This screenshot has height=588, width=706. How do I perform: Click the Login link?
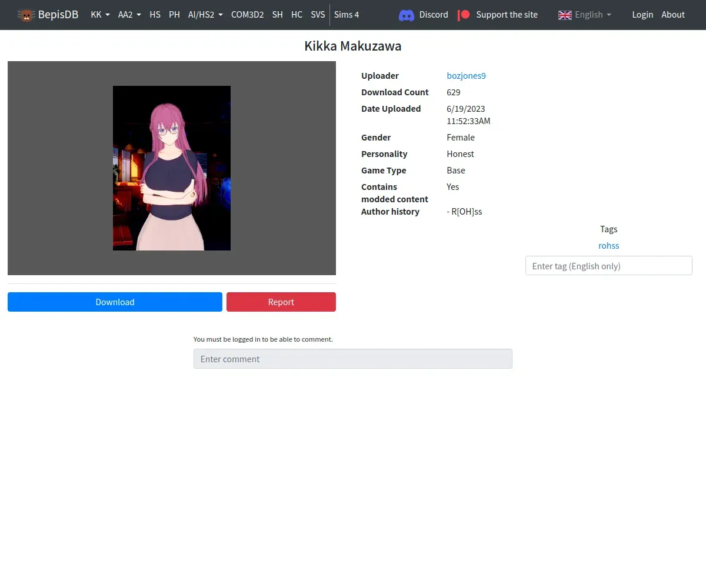tap(642, 15)
